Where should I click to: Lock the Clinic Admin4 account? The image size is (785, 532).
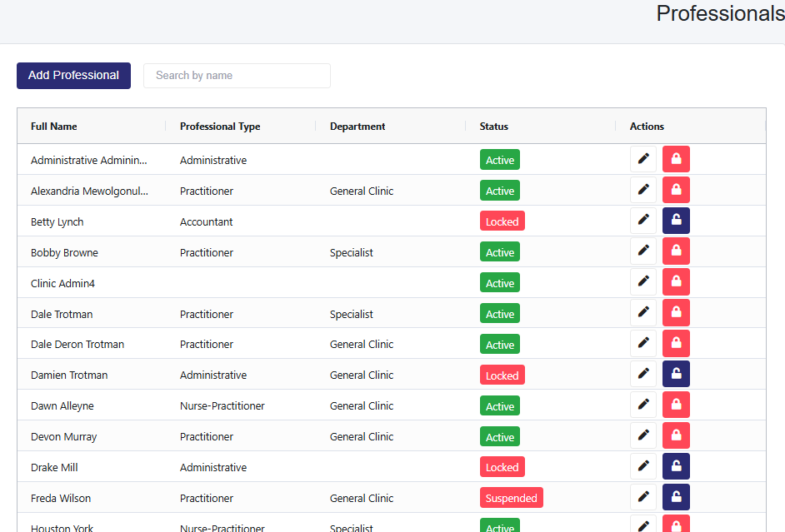(676, 282)
